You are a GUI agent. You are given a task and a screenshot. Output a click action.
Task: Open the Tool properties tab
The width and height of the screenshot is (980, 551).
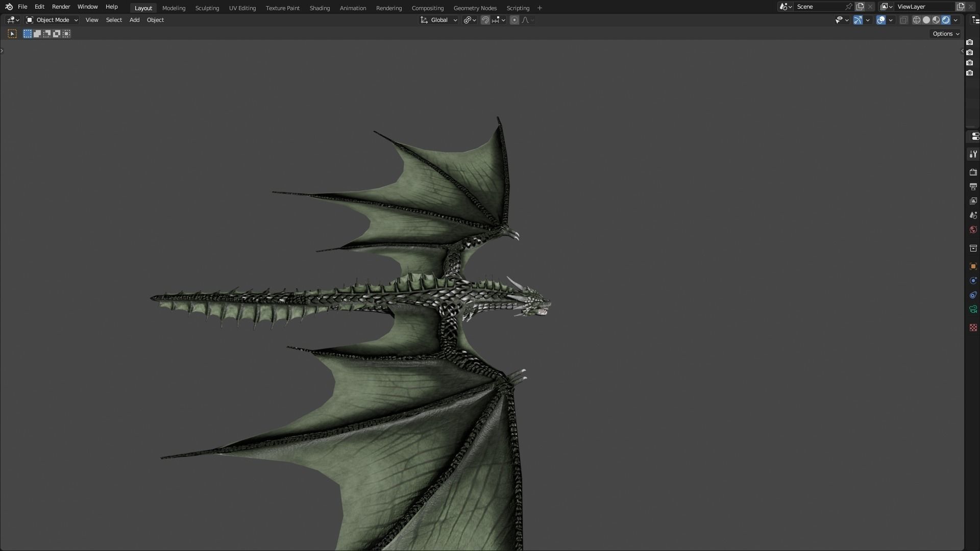tap(973, 154)
